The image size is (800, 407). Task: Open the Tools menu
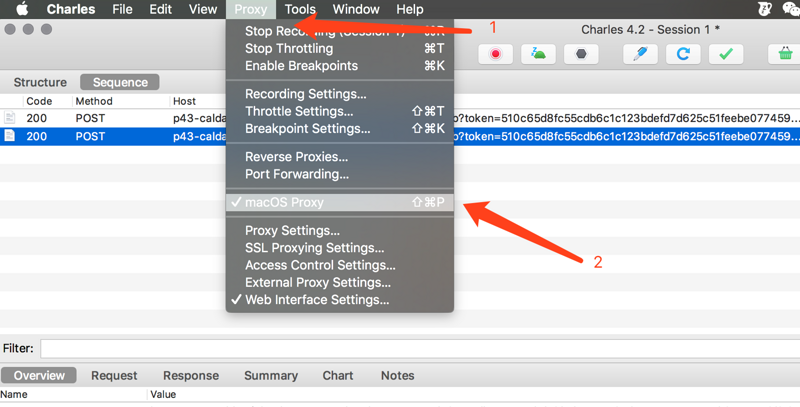tap(300, 9)
